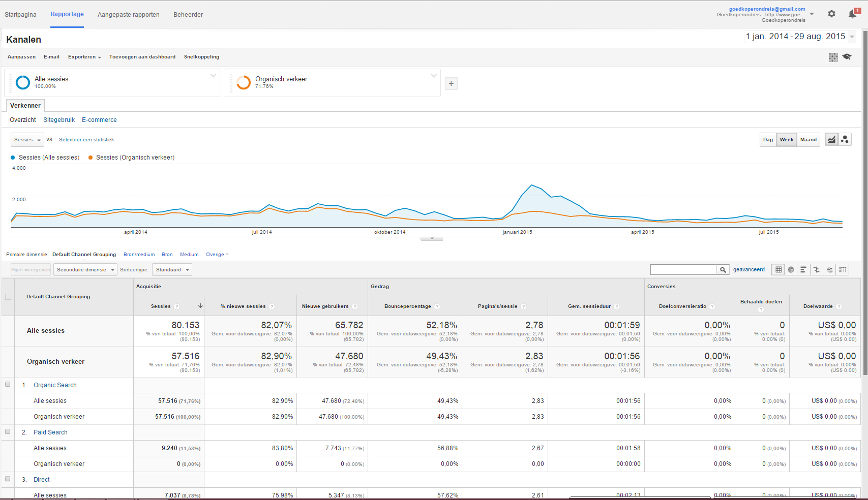Open help for Bouncepercentage column
This screenshot has height=500, width=868.
pyautogui.click(x=437, y=306)
